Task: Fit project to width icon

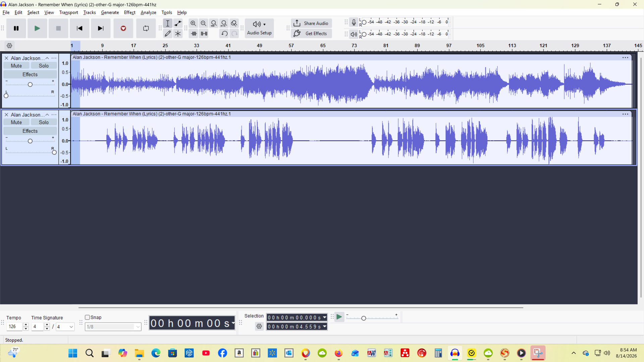Action: 224,23
